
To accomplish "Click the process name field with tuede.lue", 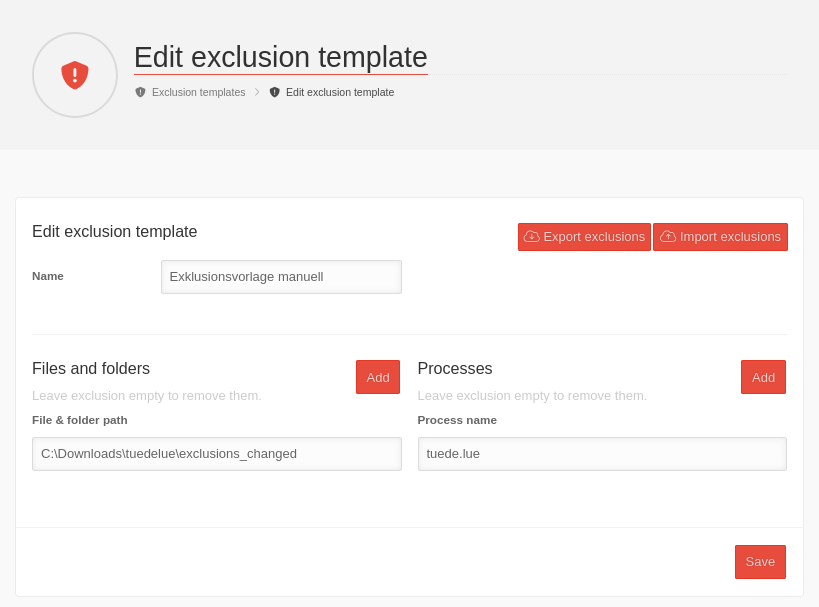I will (x=602, y=454).
